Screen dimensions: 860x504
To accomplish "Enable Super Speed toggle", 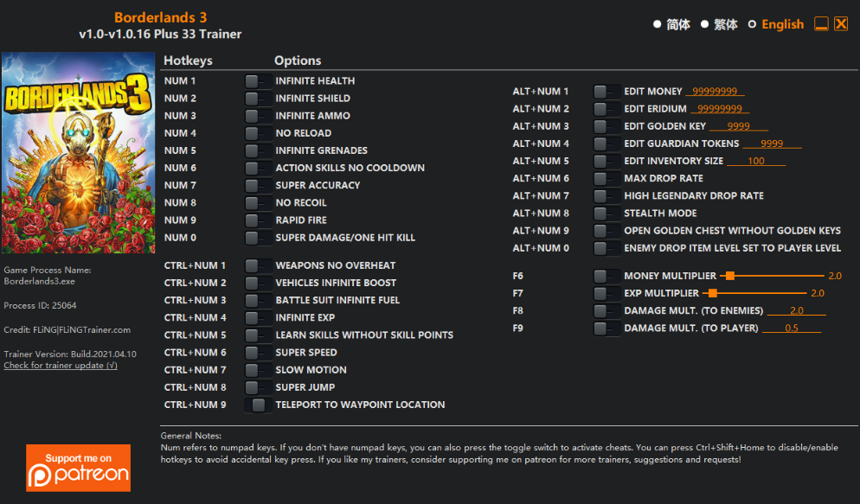I will pos(258,353).
